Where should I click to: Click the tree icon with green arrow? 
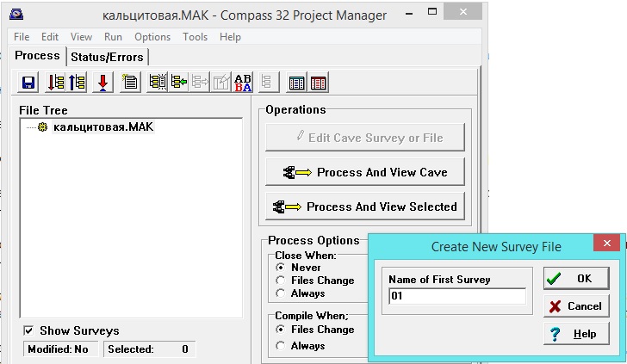pyautogui.click(x=179, y=83)
